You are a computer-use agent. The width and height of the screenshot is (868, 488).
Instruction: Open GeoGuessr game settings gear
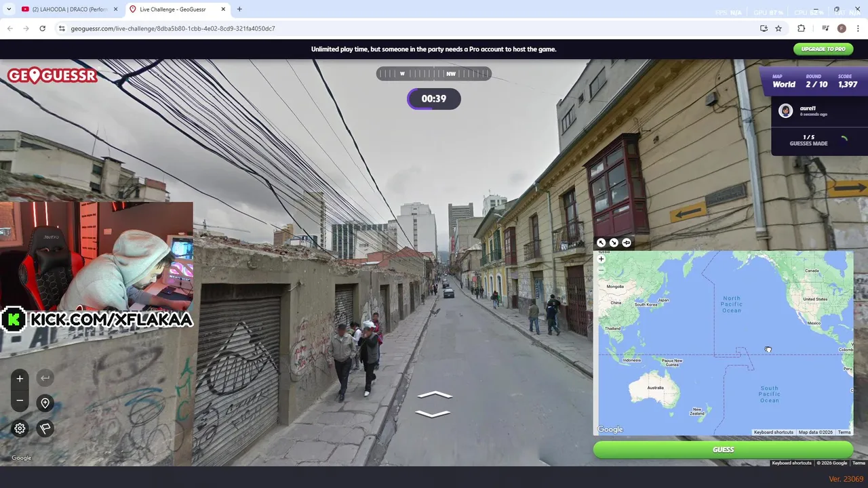point(20,428)
